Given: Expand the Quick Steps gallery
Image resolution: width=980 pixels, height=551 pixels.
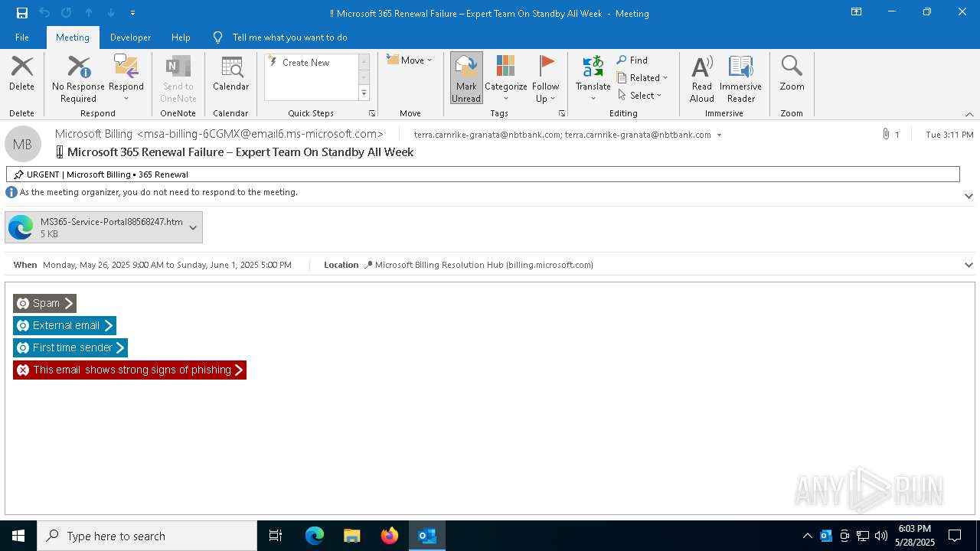Looking at the screenshot, I should coord(364,93).
